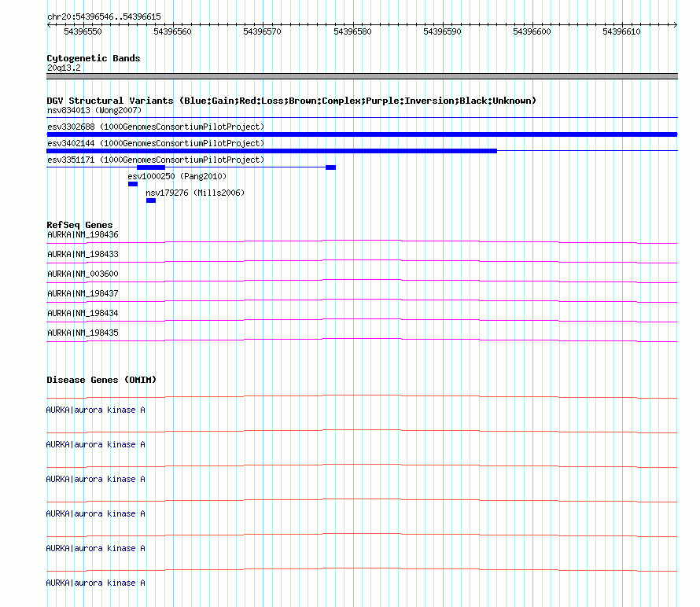This screenshot has width=700, height=607.
Task: Click the wider left block of esv3351171
Action: (151, 167)
